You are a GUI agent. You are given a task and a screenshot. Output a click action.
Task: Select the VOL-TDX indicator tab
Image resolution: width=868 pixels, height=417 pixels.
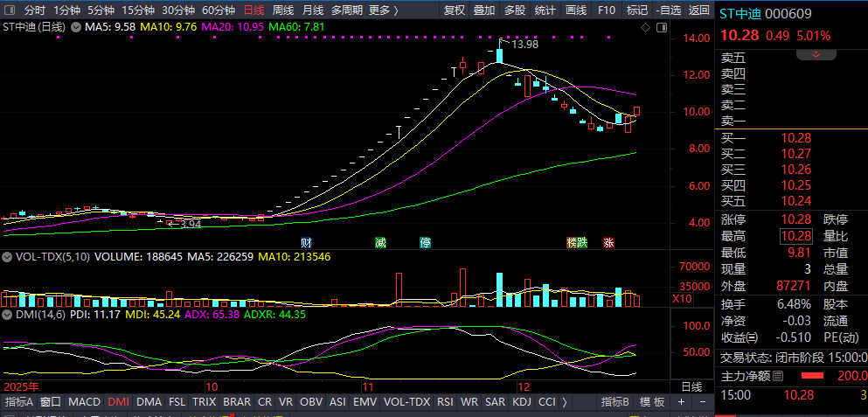[x=406, y=401]
